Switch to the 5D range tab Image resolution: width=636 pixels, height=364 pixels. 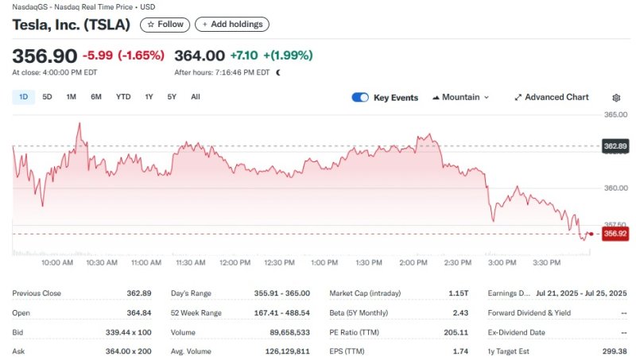tap(47, 97)
